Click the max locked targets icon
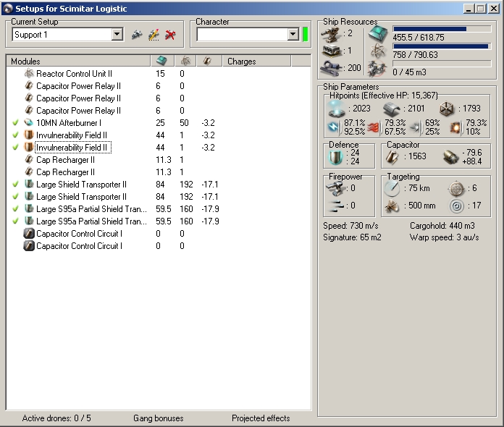The height and width of the screenshot is (427, 504). tap(456, 189)
